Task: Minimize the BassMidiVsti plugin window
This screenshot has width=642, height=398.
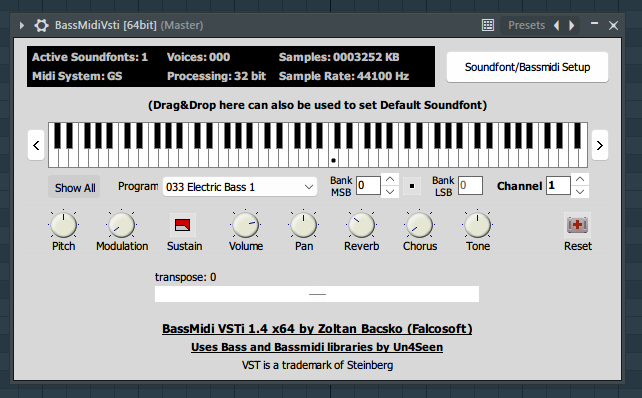Action: point(594,24)
